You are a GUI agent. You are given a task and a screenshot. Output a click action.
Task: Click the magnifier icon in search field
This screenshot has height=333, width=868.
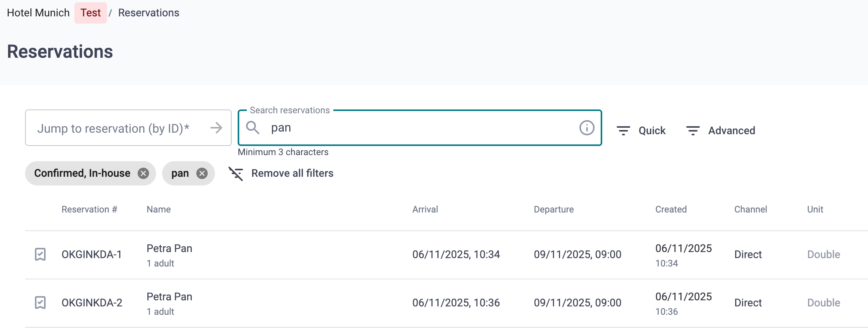click(253, 128)
